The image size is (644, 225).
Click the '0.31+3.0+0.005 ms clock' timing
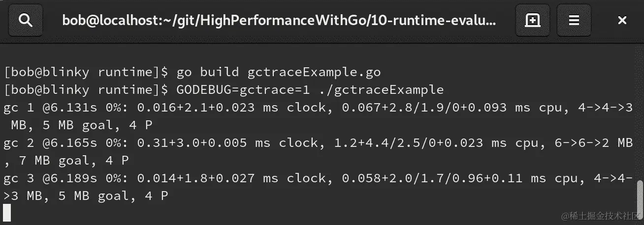pyautogui.click(x=227, y=143)
